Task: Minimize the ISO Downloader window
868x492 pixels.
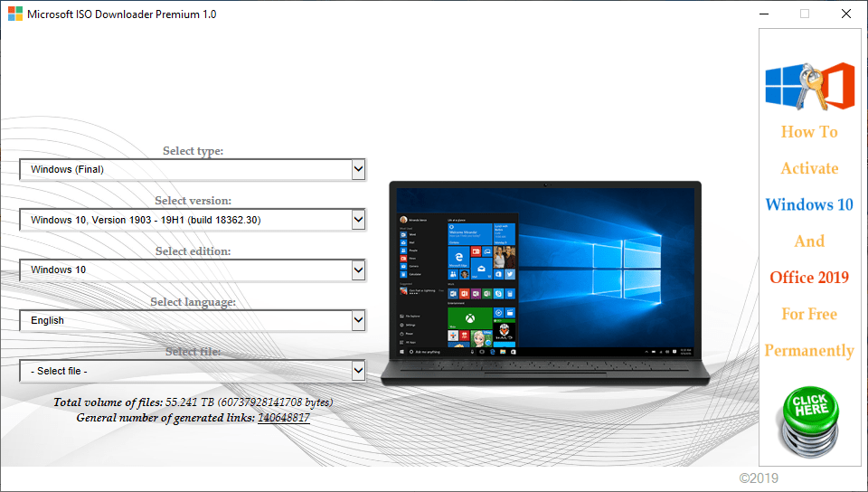Action: (x=764, y=14)
